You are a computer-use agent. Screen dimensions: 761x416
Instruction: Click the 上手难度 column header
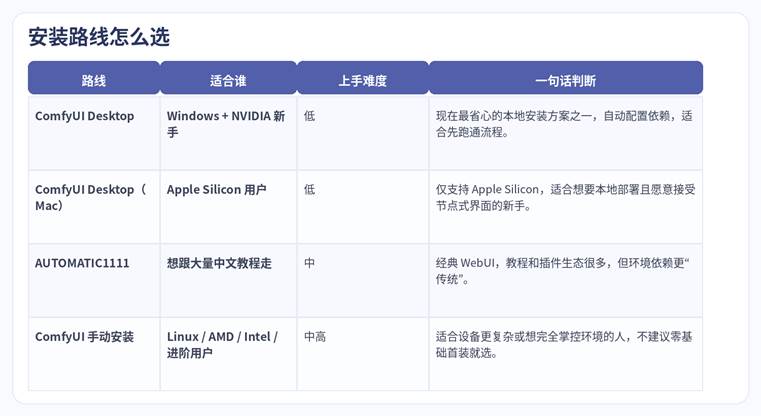[362, 80]
